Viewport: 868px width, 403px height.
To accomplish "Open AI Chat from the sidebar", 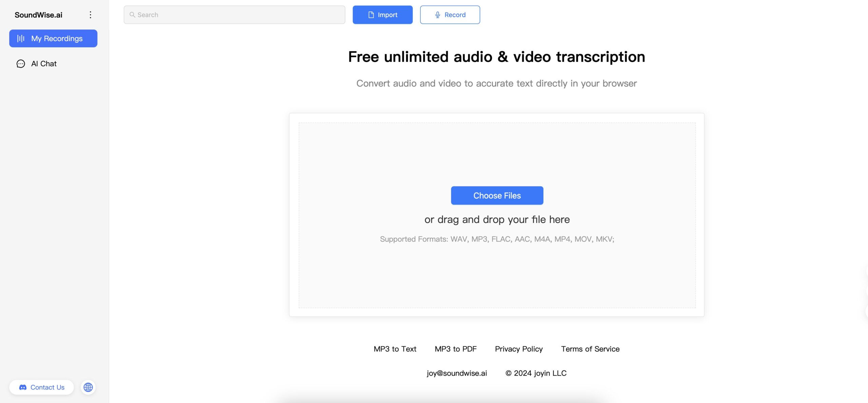I will pyautogui.click(x=43, y=63).
